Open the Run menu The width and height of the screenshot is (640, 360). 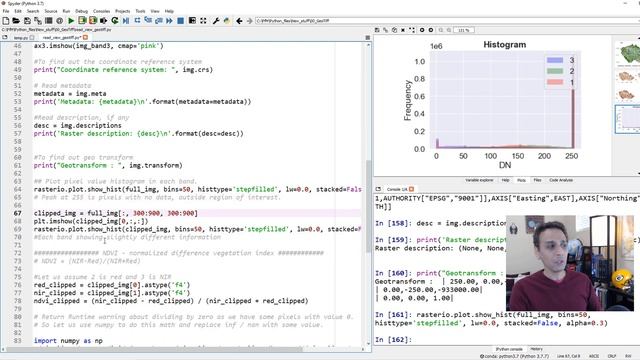coord(66,11)
